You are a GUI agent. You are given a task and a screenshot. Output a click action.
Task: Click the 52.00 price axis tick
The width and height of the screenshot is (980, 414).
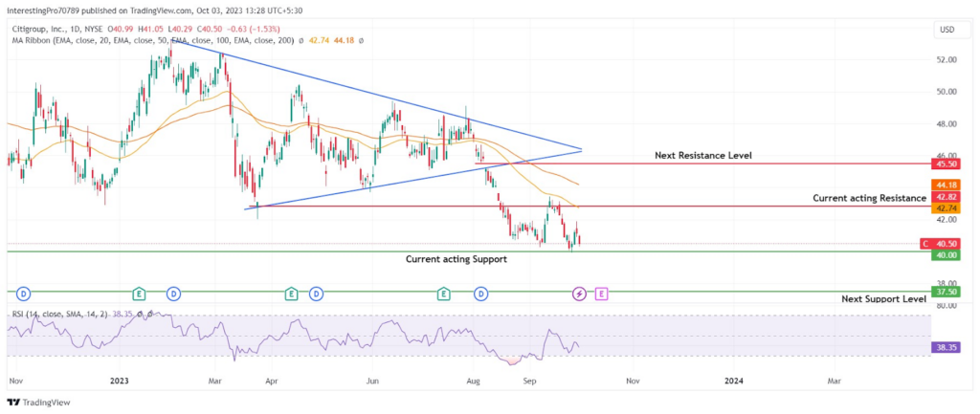pos(948,59)
